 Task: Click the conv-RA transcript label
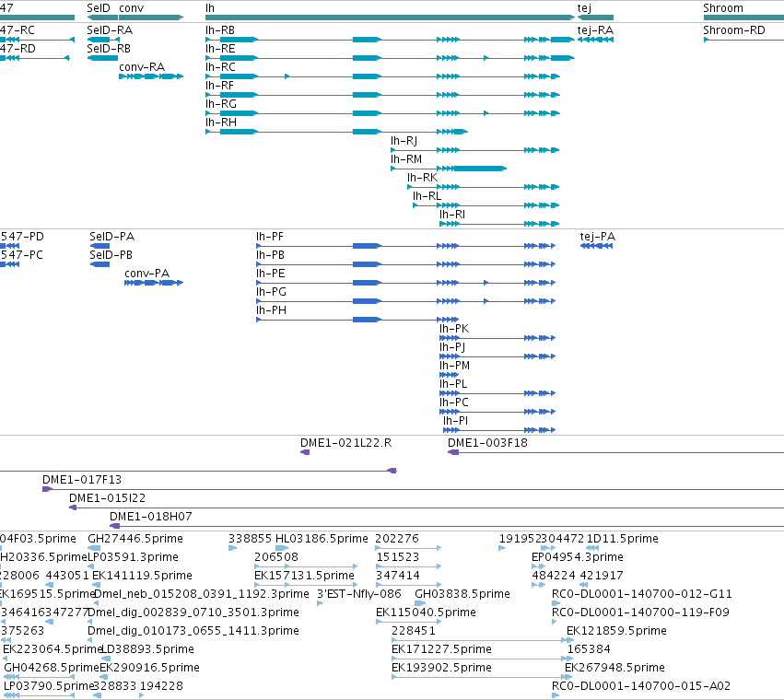click(x=142, y=67)
